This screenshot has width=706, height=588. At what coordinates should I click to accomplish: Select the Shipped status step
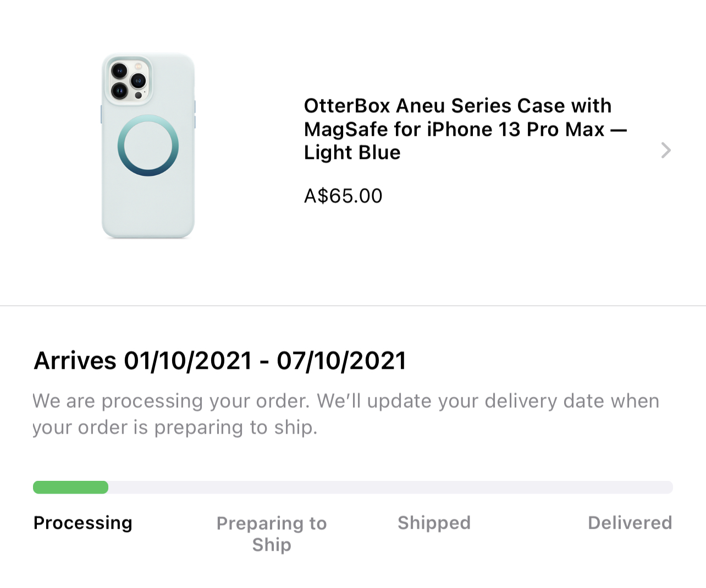coord(434,523)
